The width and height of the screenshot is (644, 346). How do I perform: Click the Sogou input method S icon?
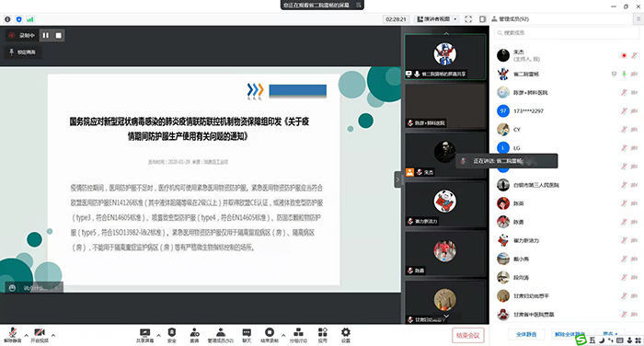581,340
